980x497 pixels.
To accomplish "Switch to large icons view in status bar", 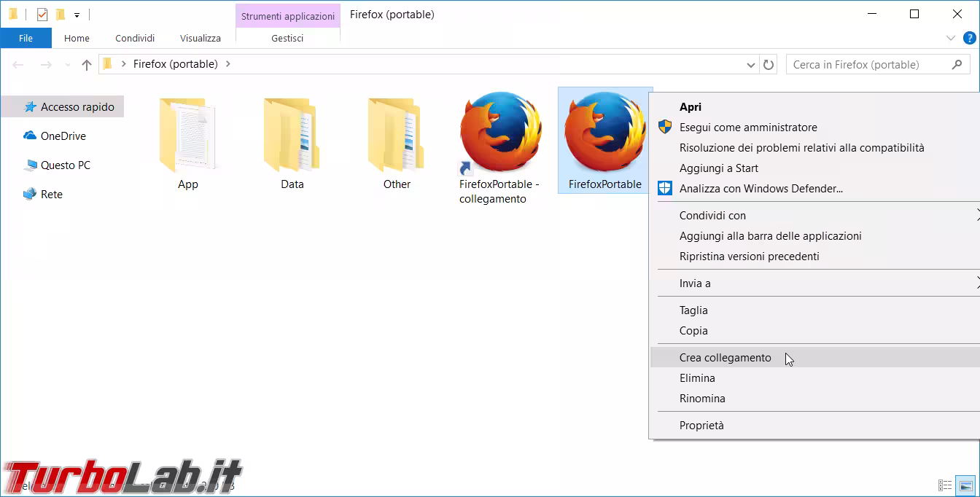I will pos(966,485).
